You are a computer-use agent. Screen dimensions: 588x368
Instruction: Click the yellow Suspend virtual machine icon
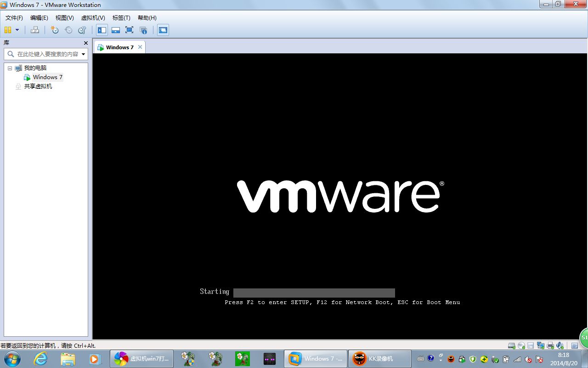[8, 30]
